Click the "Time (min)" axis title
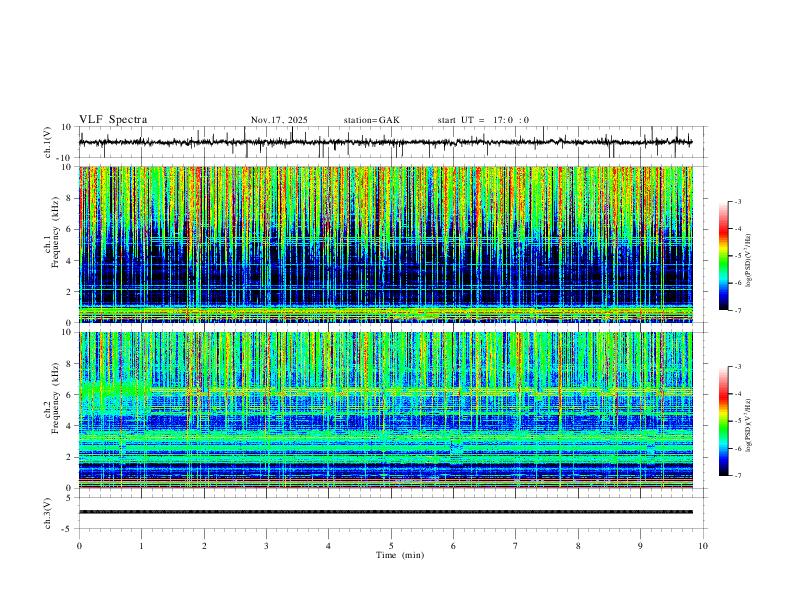The image size is (792, 612). tap(400, 555)
